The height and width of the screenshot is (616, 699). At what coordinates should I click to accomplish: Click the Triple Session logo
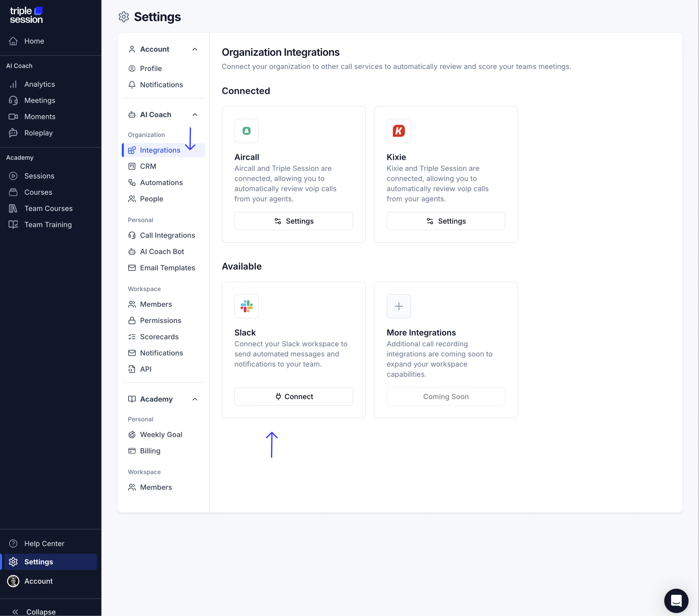(x=26, y=15)
